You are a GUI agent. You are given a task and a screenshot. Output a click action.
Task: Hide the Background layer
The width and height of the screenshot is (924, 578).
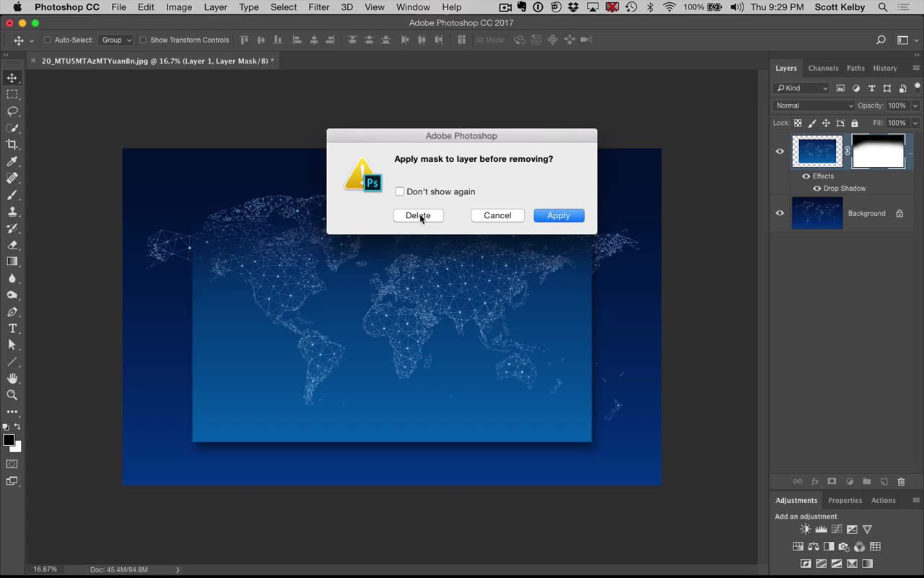(x=780, y=212)
